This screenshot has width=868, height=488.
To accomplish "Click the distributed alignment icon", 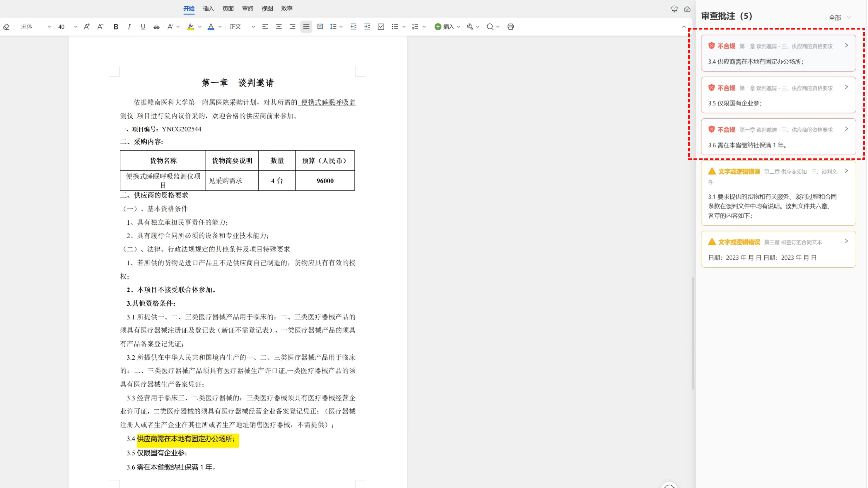I will [x=320, y=27].
